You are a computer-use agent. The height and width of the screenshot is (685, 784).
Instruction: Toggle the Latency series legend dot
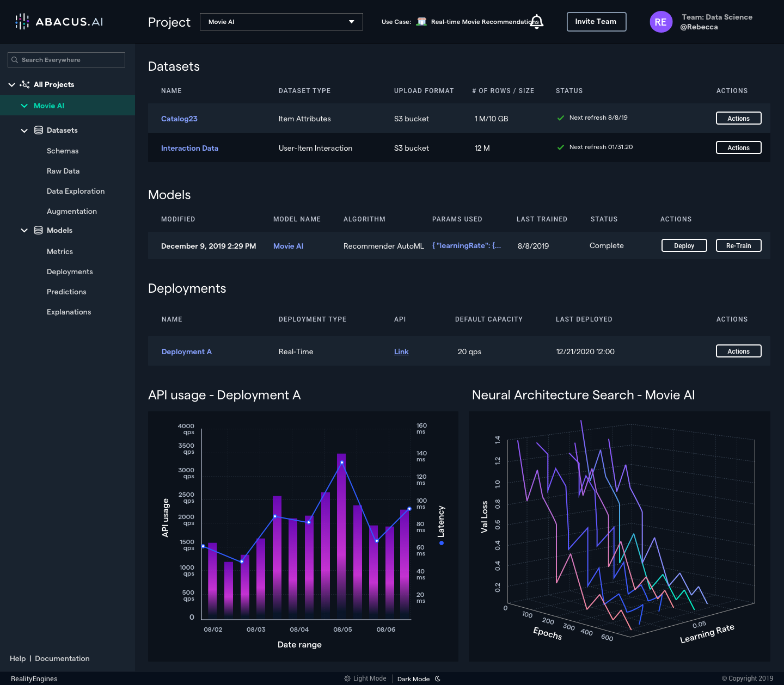(441, 543)
